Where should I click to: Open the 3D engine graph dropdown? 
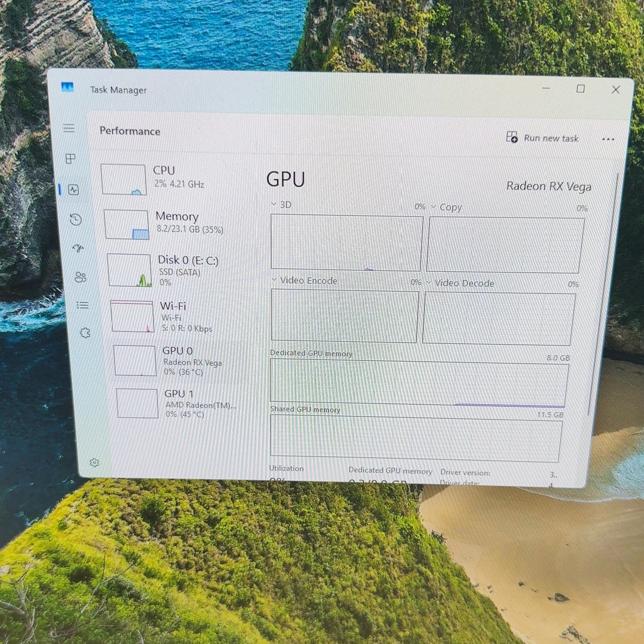[x=274, y=204]
